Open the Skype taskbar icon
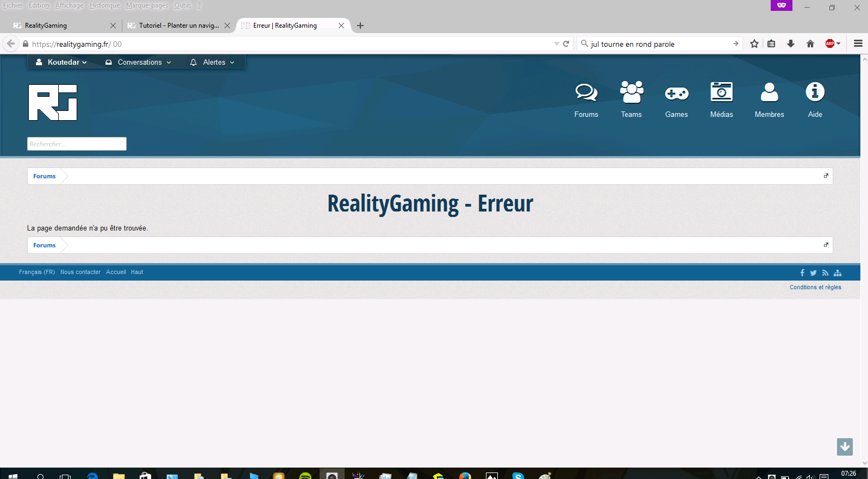Image resolution: width=868 pixels, height=479 pixels. 519,475
